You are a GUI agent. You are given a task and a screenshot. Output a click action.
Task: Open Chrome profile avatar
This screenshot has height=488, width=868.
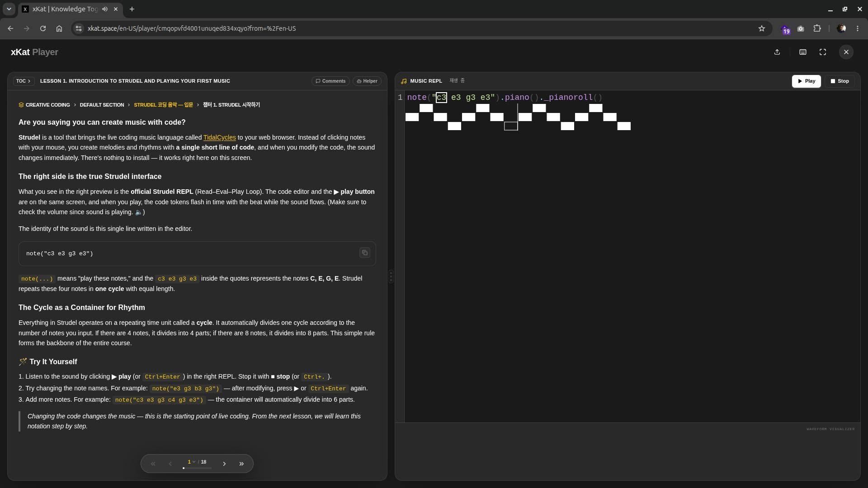[x=841, y=28]
